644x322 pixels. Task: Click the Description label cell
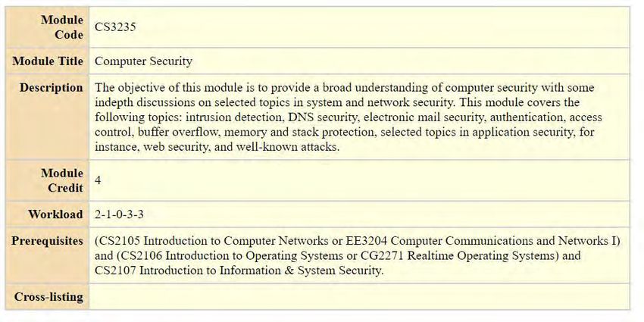click(47, 117)
